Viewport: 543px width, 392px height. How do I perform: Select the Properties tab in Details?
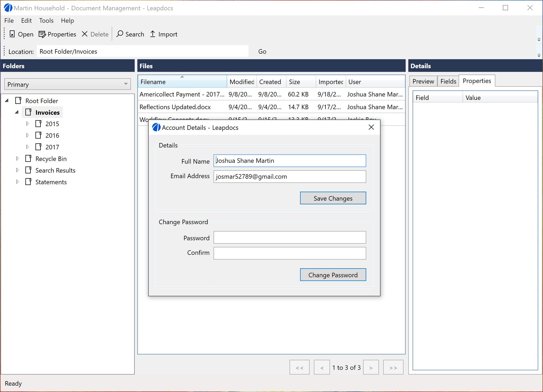click(x=477, y=81)
